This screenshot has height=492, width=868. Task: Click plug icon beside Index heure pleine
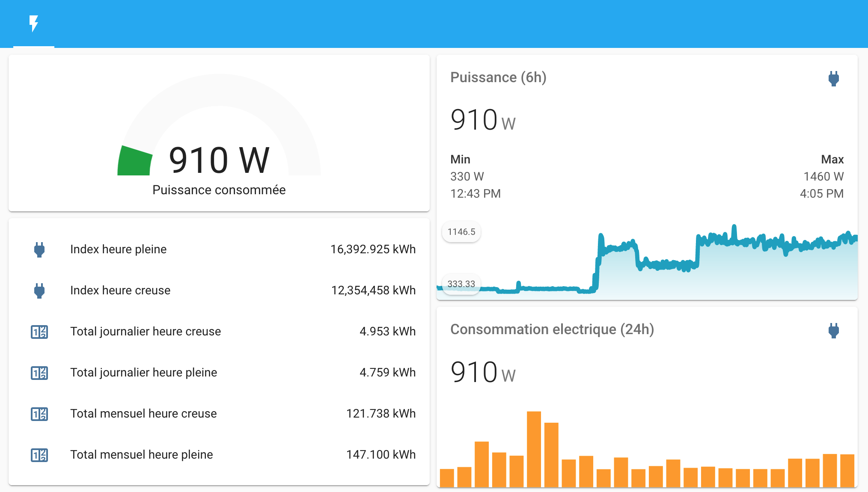pyautogui.click(x=39, y=249)
